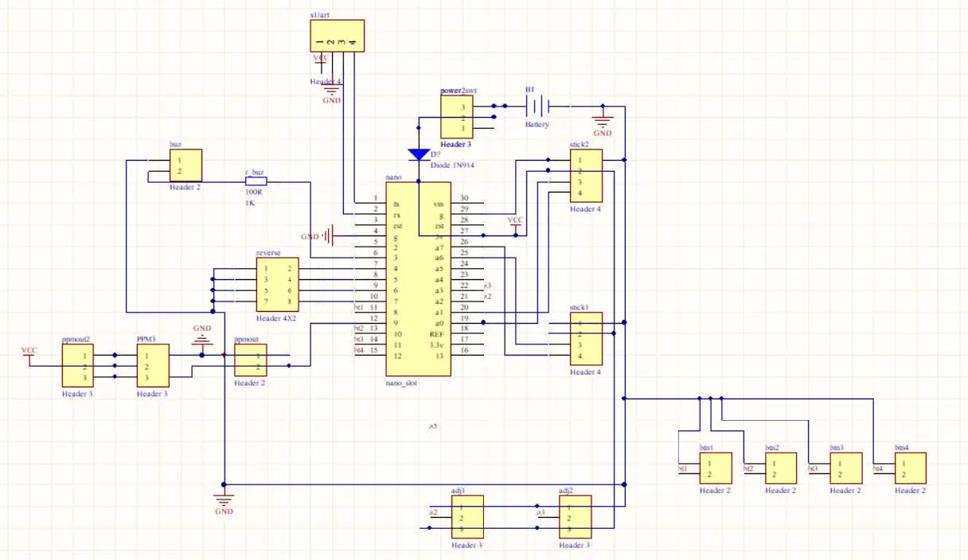This screenshot has width=968, height=560.
Task: Select the adj1 Header 3 connector
Action: [x=470, y=517]
